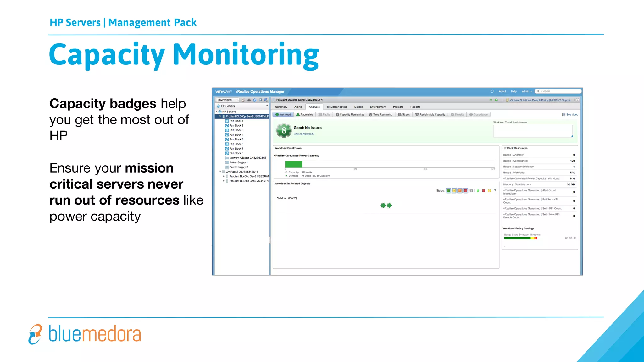Switch to the Alerts tab

pyautogui.click(x=298, y=107)
